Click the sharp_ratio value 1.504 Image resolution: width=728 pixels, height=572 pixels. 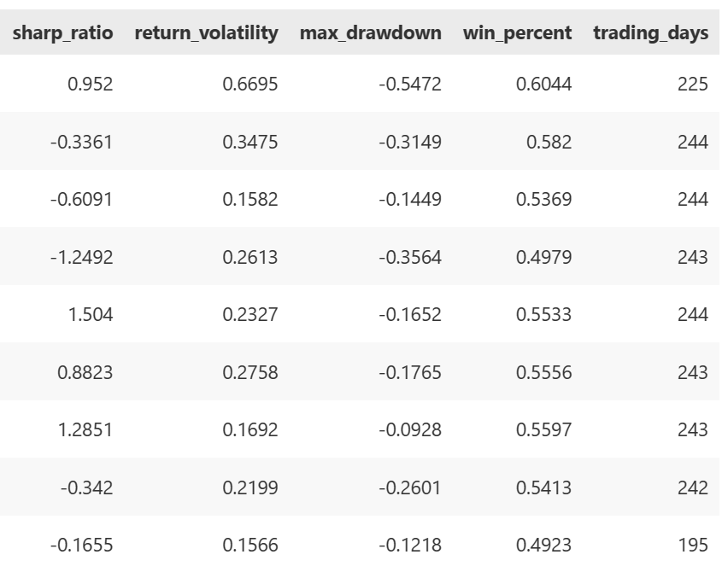tap(91, 315)
